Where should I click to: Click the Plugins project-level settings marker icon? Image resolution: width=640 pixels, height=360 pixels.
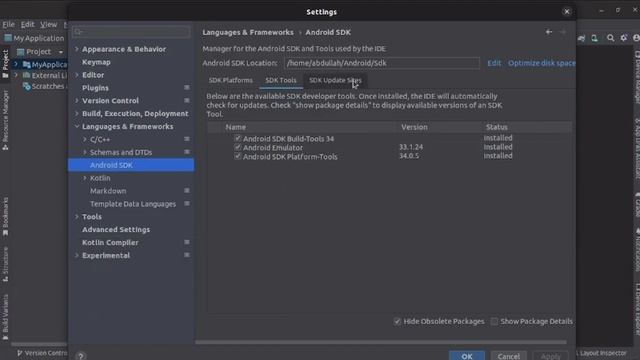point(187,87)
